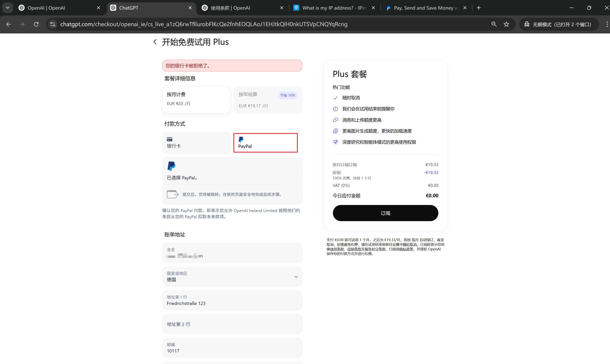Click the image icon beside 更高图片生成额度
Viewport: 610px width, 364px height.
point(336,131)
